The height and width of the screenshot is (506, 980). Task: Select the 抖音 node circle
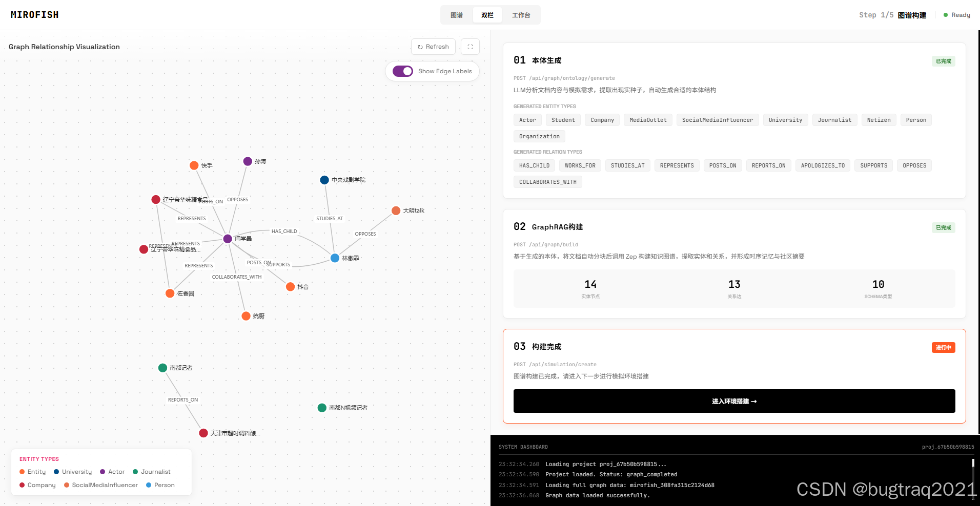[x=290, y=287]
